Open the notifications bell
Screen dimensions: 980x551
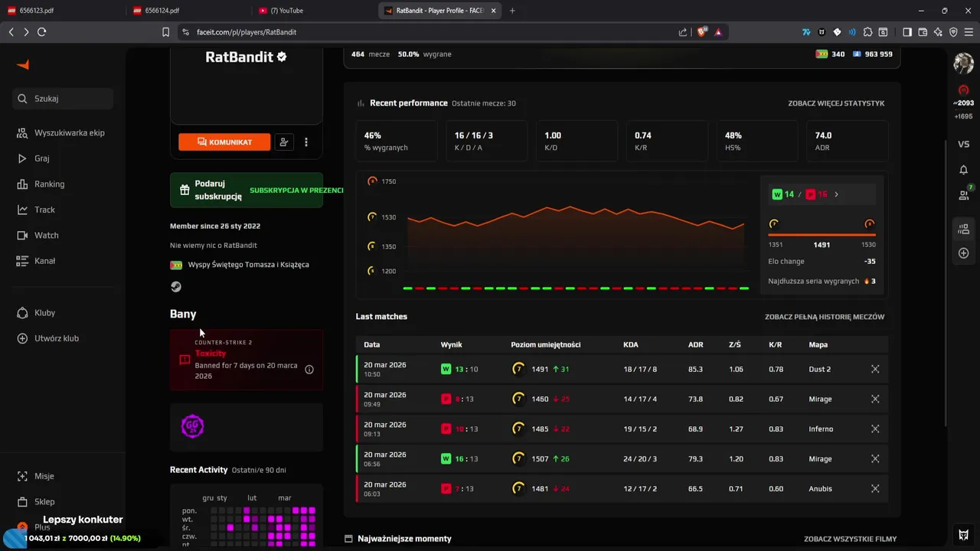tap(963, 170)
